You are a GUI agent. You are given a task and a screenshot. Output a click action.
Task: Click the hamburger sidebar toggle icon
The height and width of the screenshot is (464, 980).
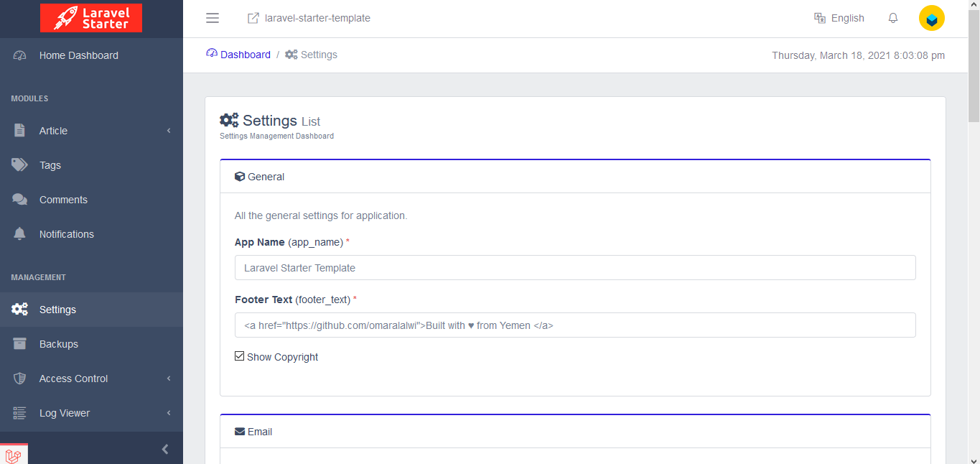(213, 18)
